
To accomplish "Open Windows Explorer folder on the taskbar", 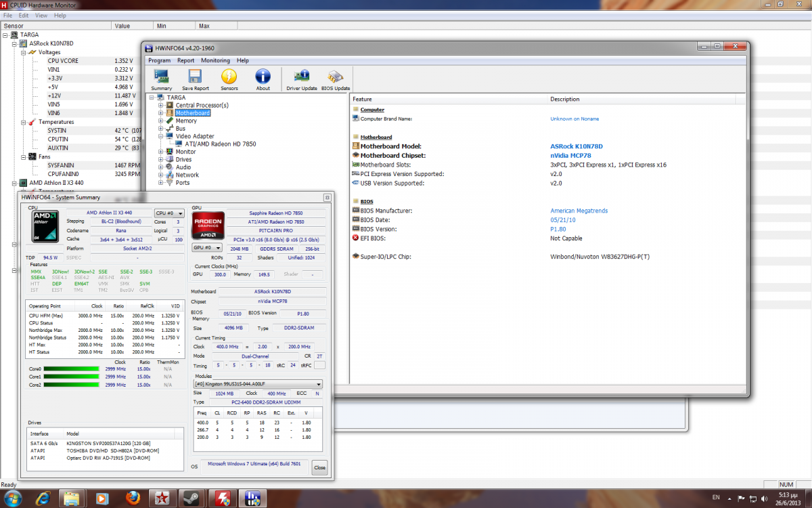I will (x=72, y=499).
